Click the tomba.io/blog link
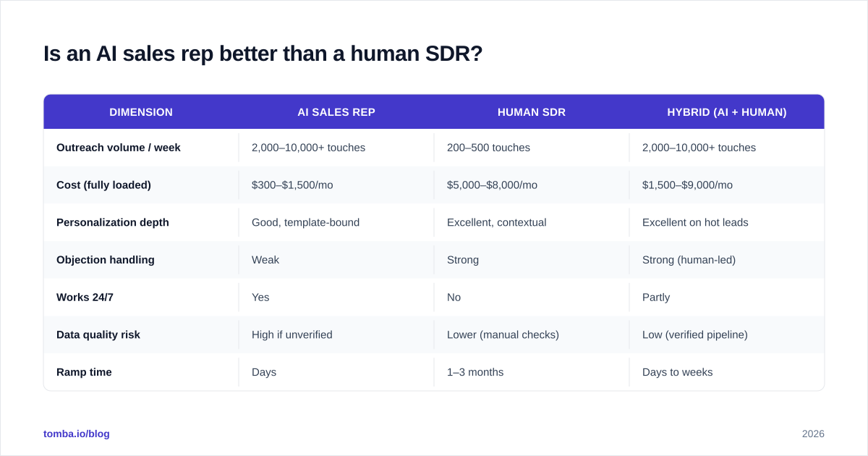The height and width of the screenshot is (456, 868). click(77, 434)
